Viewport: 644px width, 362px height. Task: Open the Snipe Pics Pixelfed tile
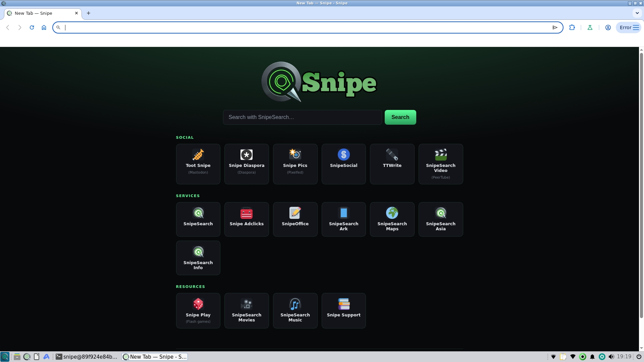pos(295,164)
